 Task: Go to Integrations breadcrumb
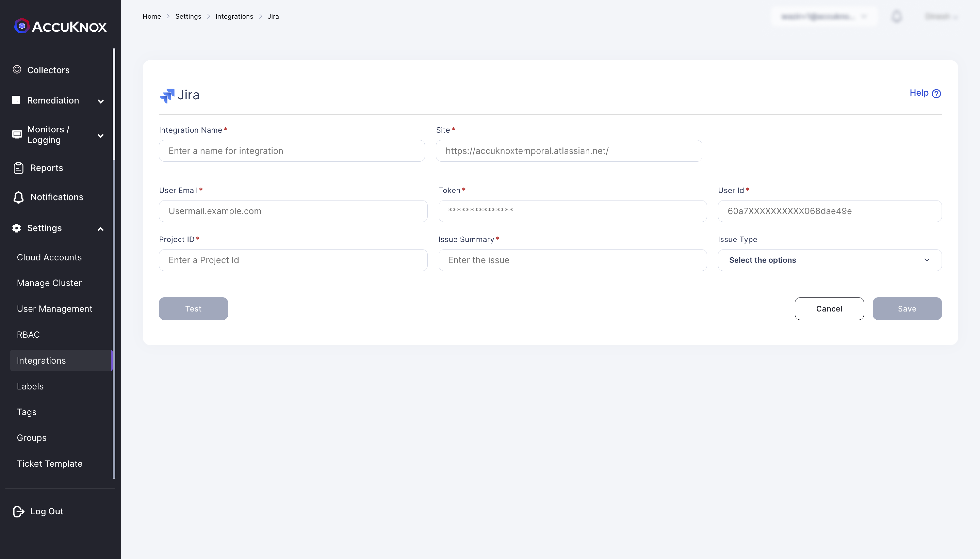[x=234, y=16]
